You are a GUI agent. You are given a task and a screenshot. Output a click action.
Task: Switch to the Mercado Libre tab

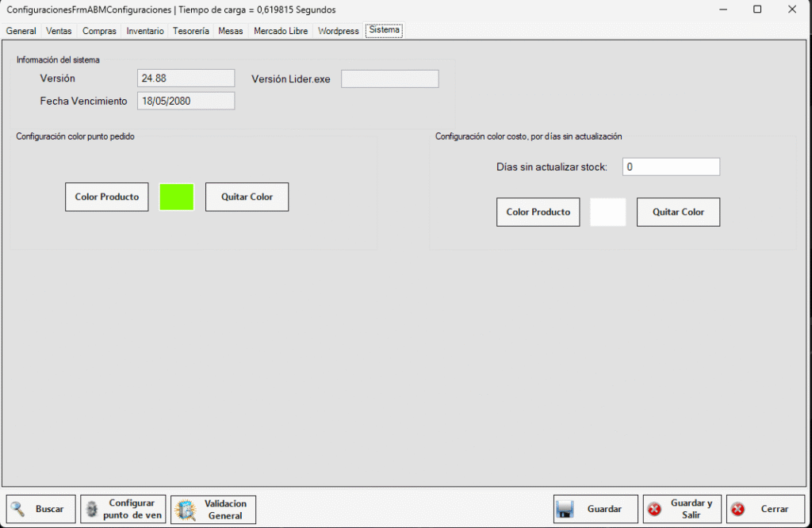click(x=282, y=31)
